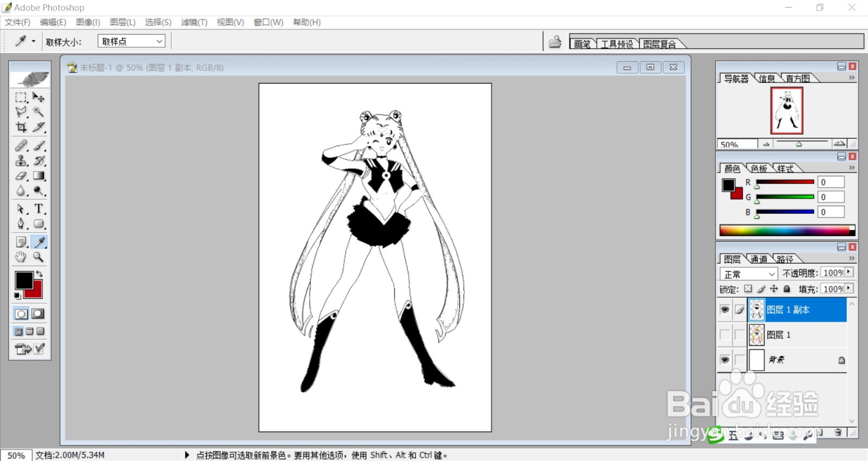Open the 取样大小 dropdown
This screenshot has width=868, height=461.
coord(131,41)
